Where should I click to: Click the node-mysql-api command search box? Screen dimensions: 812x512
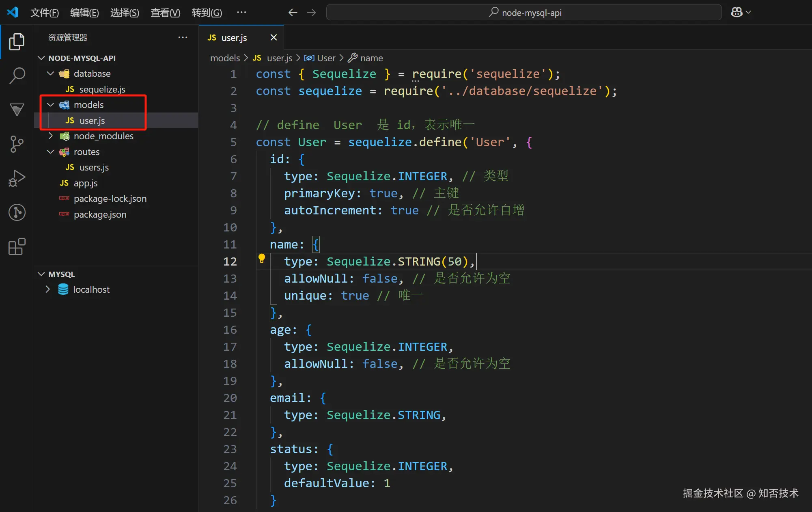[x=523, y=13]
